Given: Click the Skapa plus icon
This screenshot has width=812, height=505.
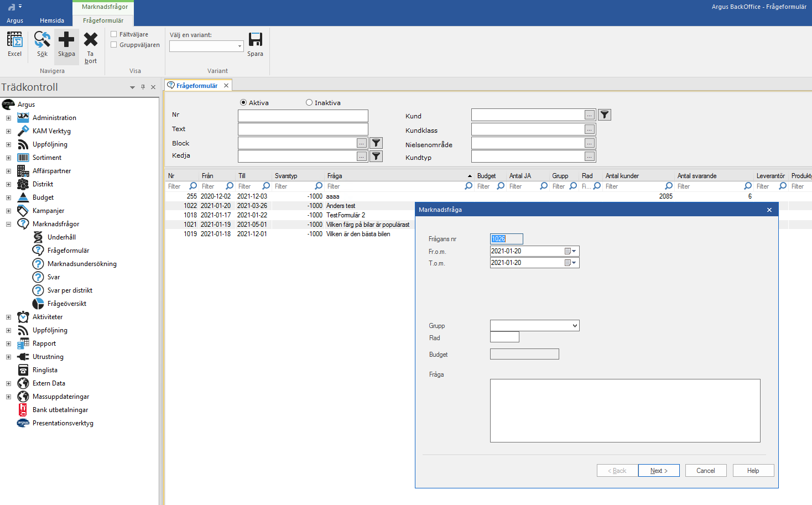Looking at the screenshot, I should click(66, 40).
